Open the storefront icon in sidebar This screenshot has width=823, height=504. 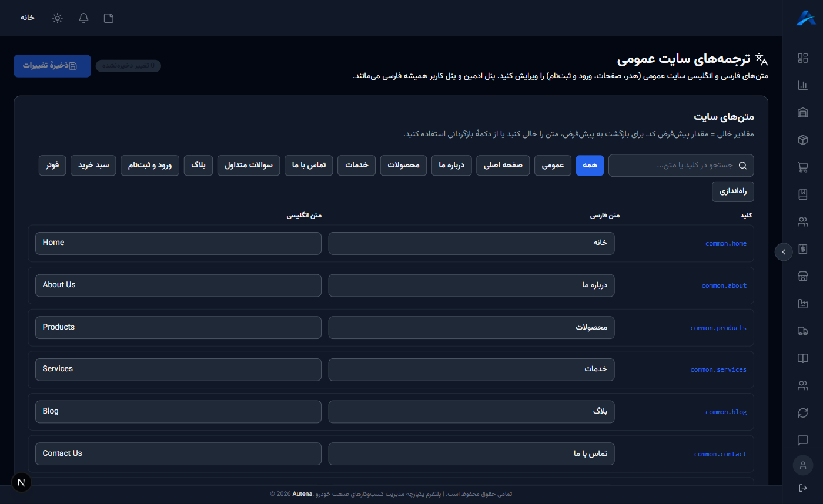[802, 276]
